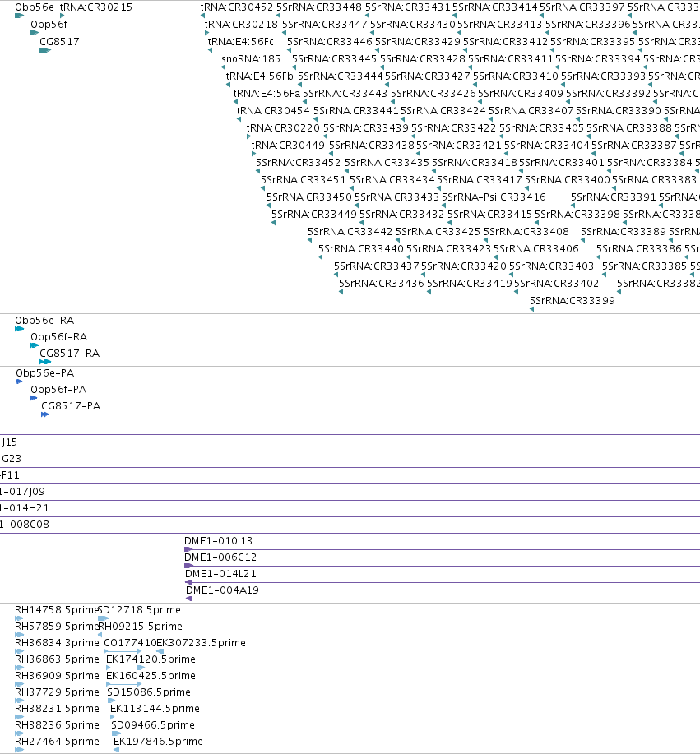Viewport: 700px width, 754px height.
Task: Select the CG8517 gene arrow glyph
Action: click(45, 50)
